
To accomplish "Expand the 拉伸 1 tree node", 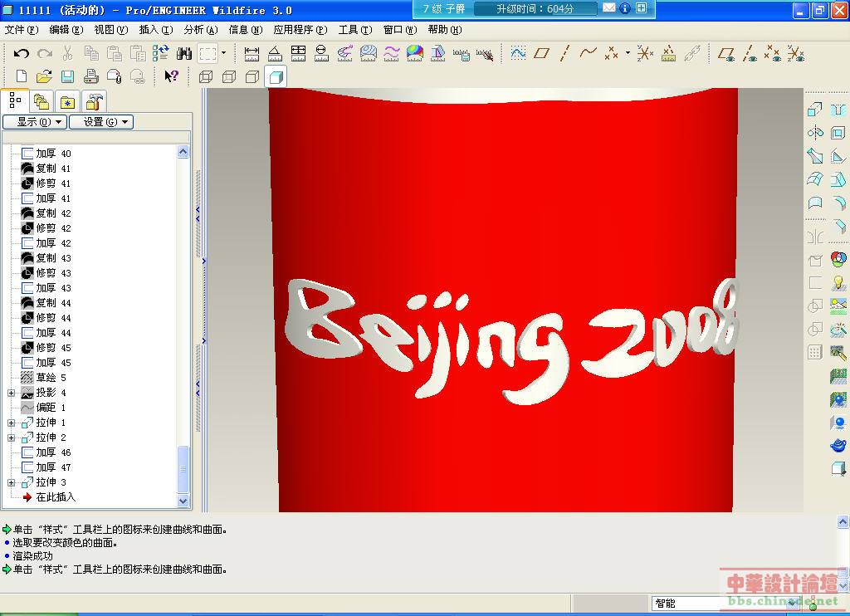I will tap(12, 423).
